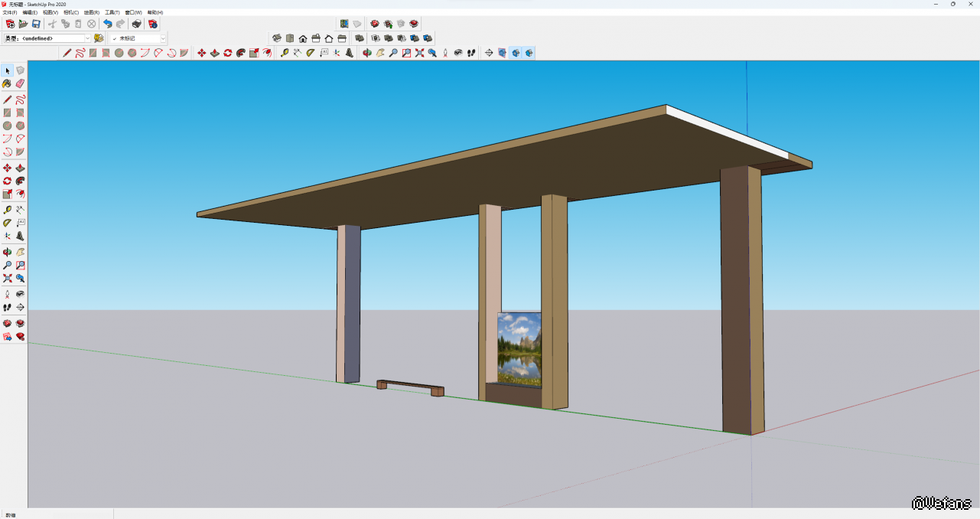The width and height of the screenshot is (980, 519).
Task: Toggle section cuts display
Action: (516, 53)
